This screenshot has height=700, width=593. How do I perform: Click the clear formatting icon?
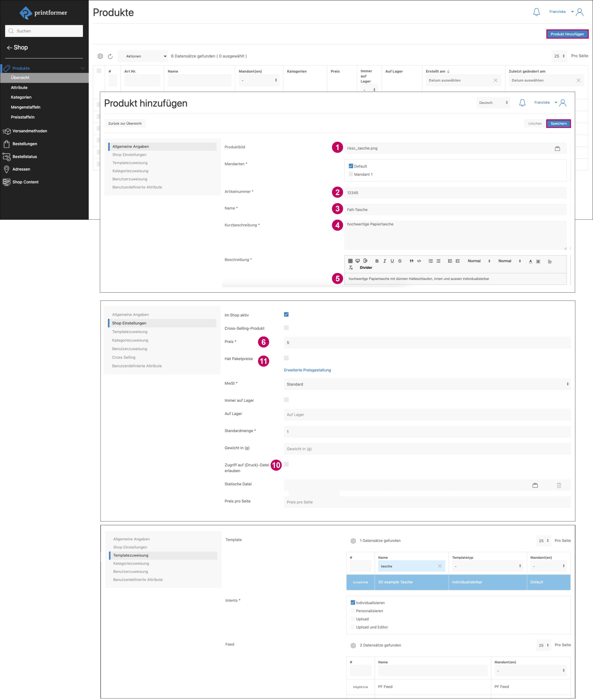[351, 268]
